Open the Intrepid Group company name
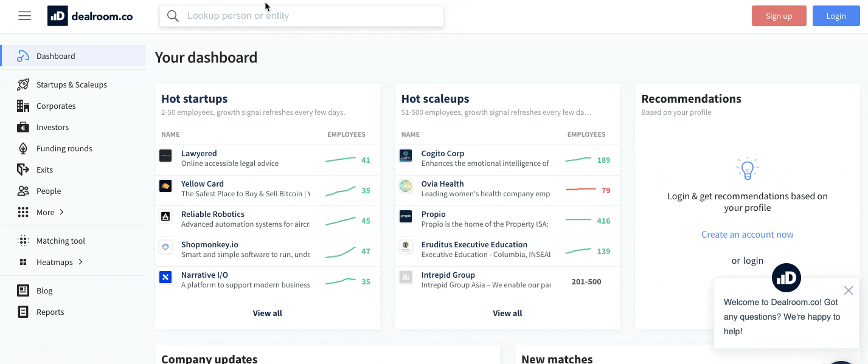This screenshot has width=868, height=364. 448,275
